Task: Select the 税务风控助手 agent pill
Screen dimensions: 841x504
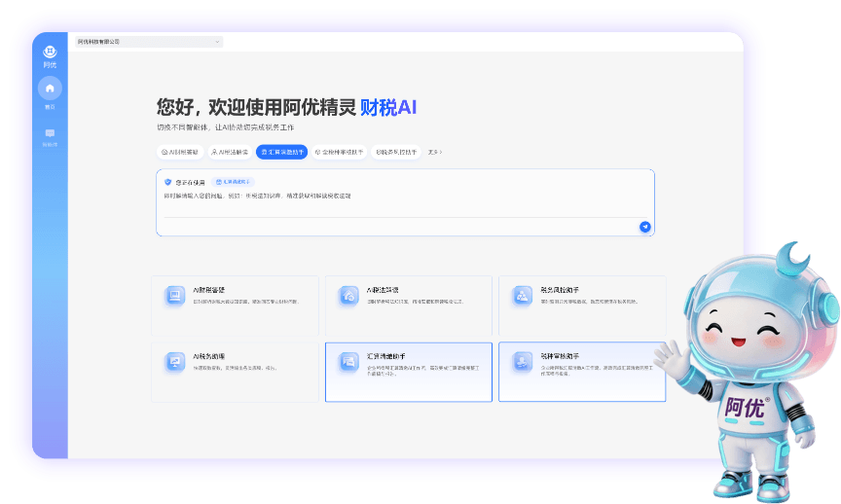Action: click(x=396, y=153)
